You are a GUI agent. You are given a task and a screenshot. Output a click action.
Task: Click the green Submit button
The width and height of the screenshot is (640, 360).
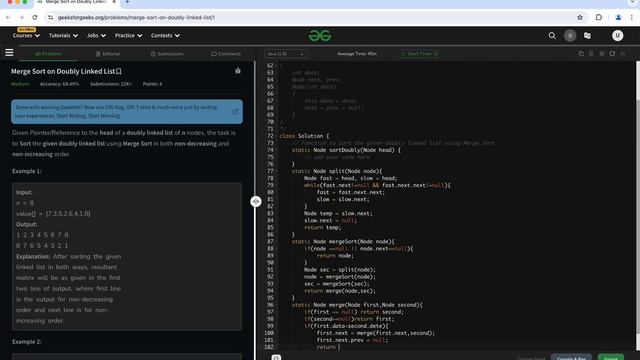tap(611, 358)
